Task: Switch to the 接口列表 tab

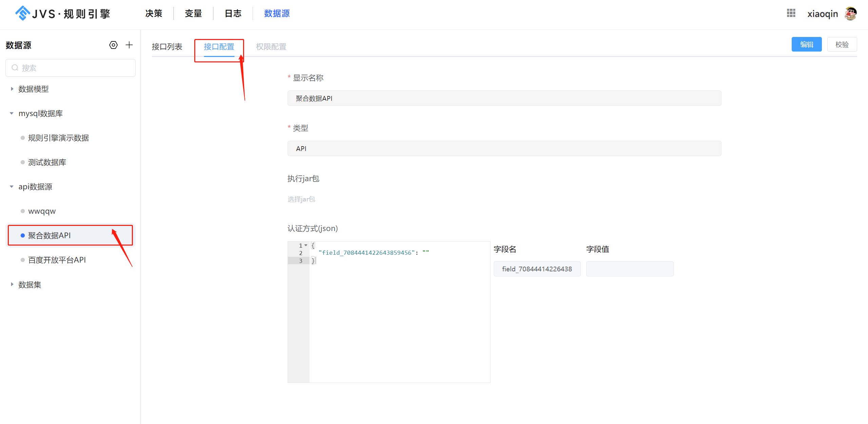Action: (x=167, y=46)
